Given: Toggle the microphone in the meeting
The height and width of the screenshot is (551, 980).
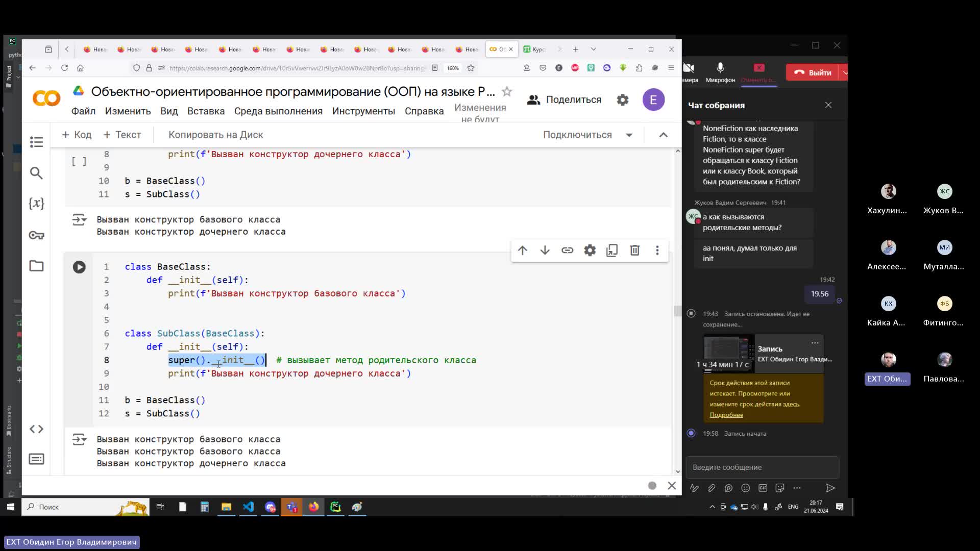Looking at the screenshot, I should tap(720, 72).
